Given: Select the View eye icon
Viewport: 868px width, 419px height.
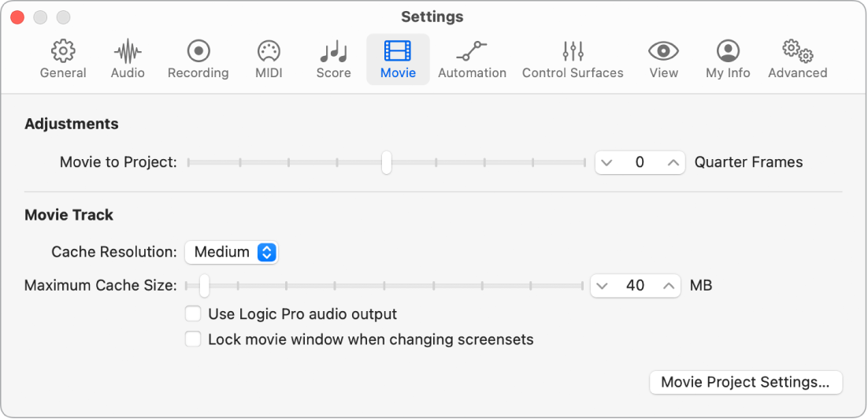Looking at the screenshot, I should 664,51.
